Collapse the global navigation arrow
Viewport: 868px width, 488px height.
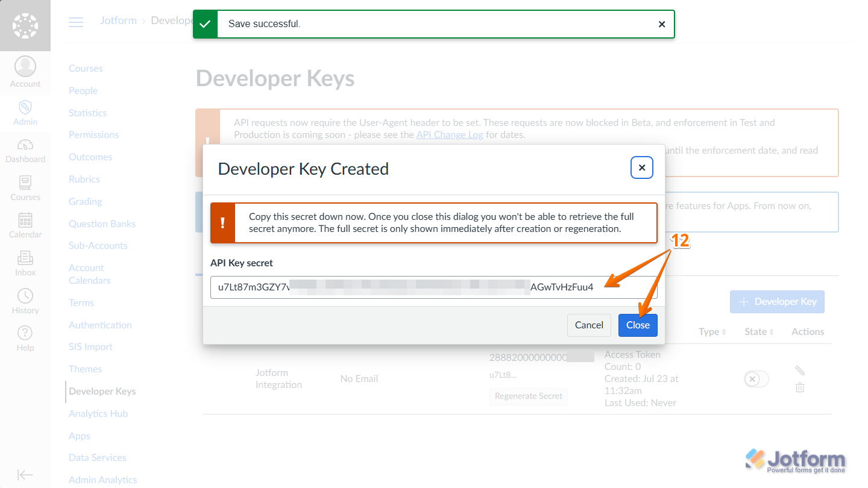[25, 475]
